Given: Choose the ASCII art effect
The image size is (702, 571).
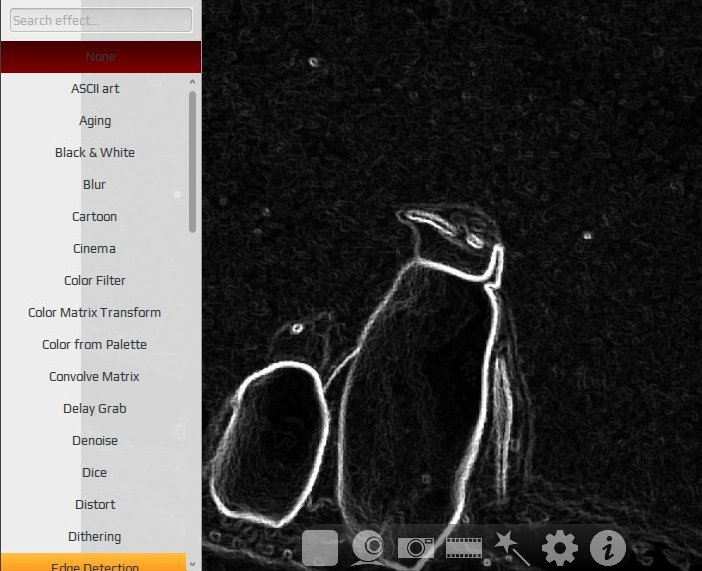Looking at the screenshot, I should [x=95, y=89].
